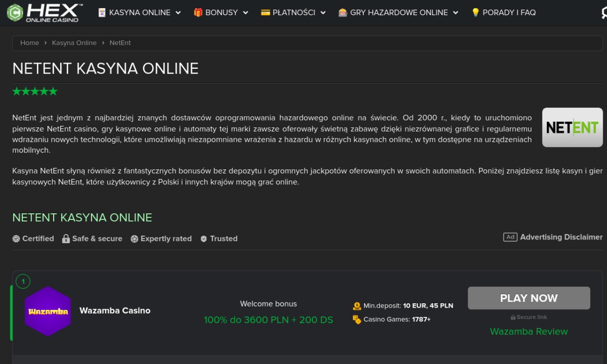The width and height of the screenshot is (607, 364).
Task: Click the Wazamba Casino name
Action: [x=115, y=311]
